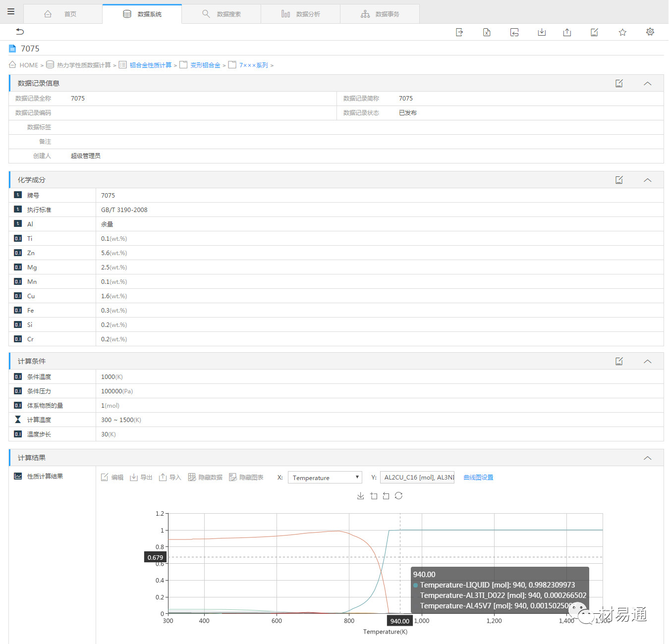Click the Y axis series field
This screenshot has width=669, height=644.
tap(417, 478)
